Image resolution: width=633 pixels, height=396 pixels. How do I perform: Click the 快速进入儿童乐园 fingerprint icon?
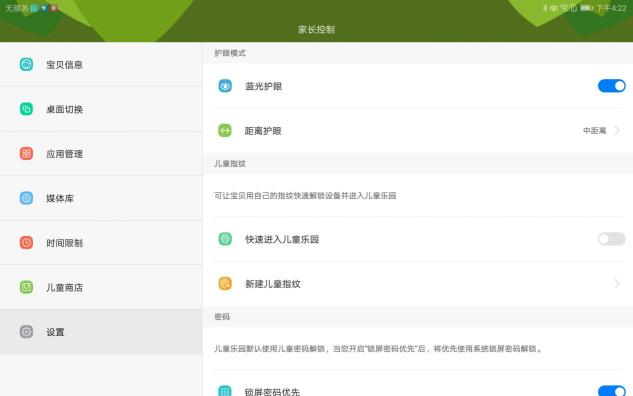tap(225, 239)
